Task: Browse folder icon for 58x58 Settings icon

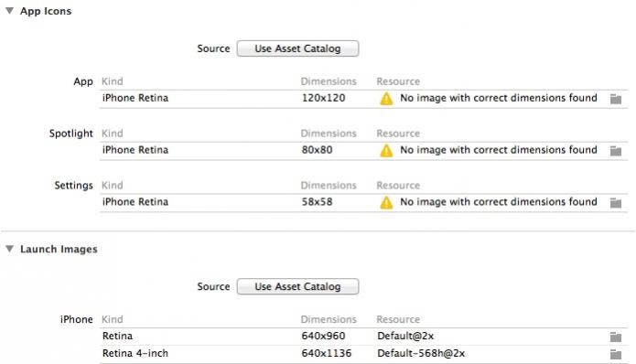Action: pyautogui.click(x=616, y=203)
